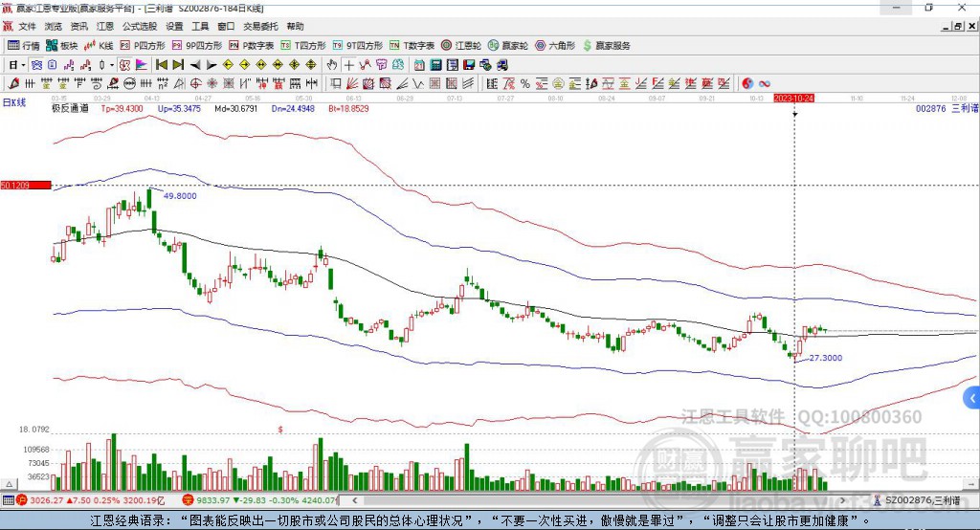Click the black right arrow icon
The image size is (980, 530).
pos(212,65)
